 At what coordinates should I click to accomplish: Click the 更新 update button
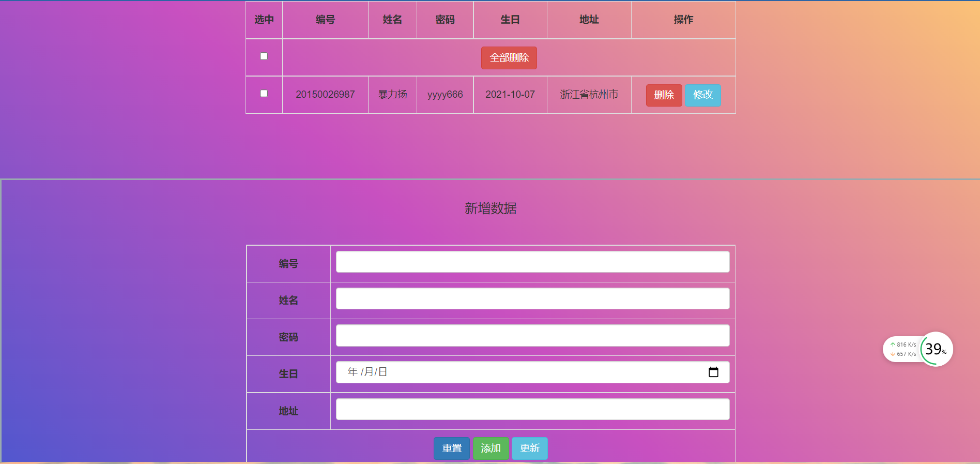click(530, 448)
